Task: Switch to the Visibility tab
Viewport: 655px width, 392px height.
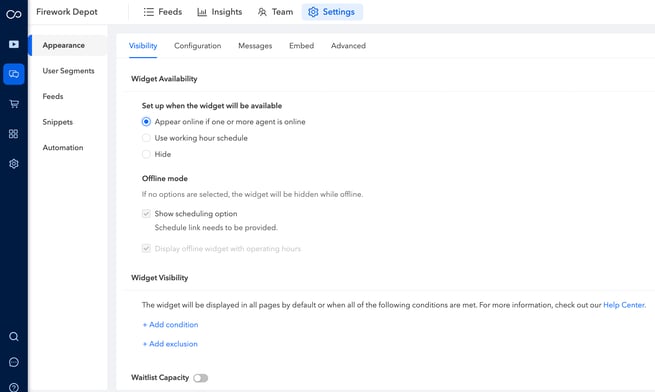Action: click(x=143, y=46)
